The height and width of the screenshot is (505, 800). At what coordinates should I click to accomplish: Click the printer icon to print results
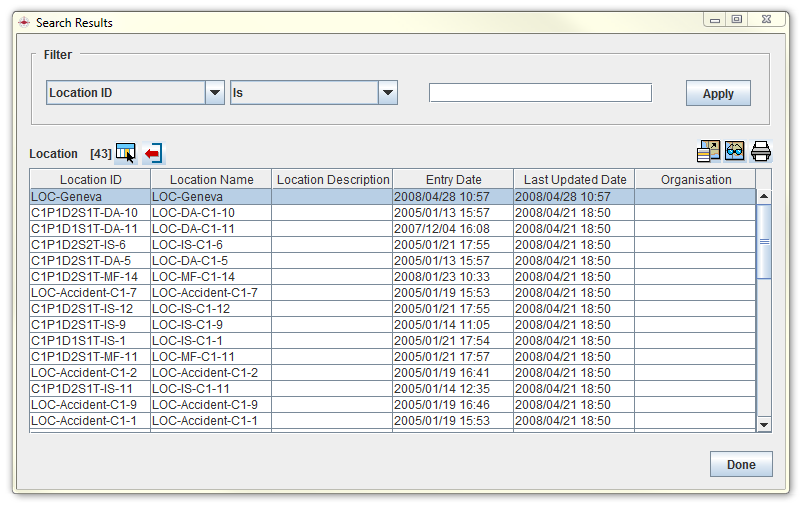click(x=761, y=151)
